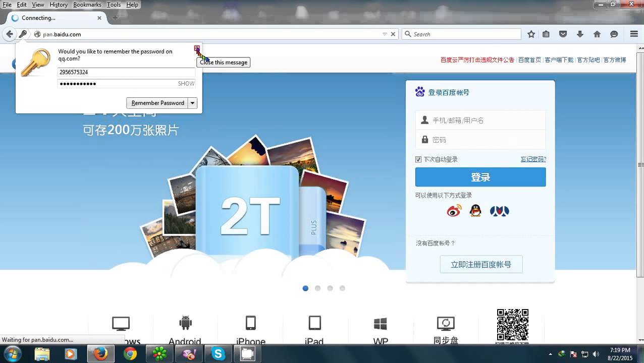Open the History menu

click(x=59, y=5)
